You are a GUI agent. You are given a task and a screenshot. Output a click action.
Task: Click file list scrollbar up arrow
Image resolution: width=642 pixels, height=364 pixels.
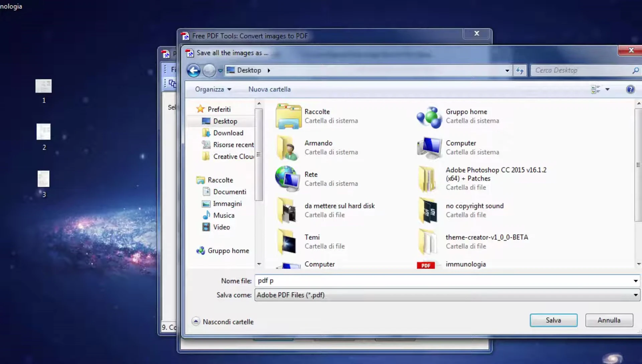(x=639, y=104)
